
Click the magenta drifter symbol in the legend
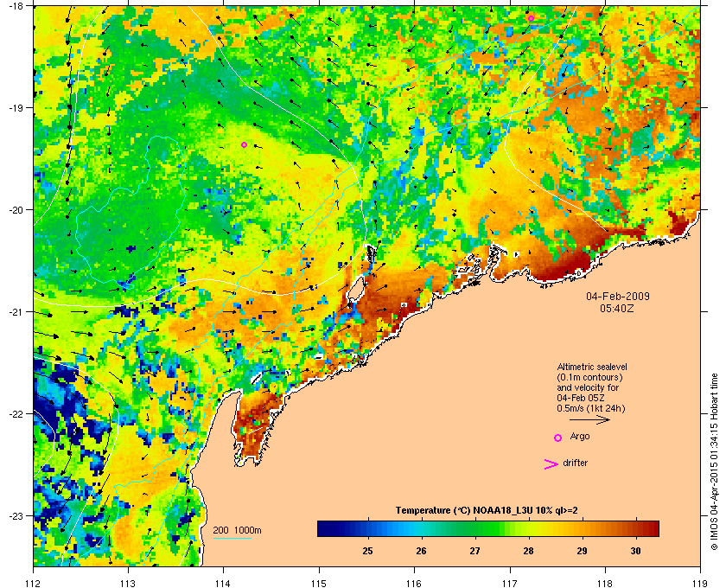[551, 464]
